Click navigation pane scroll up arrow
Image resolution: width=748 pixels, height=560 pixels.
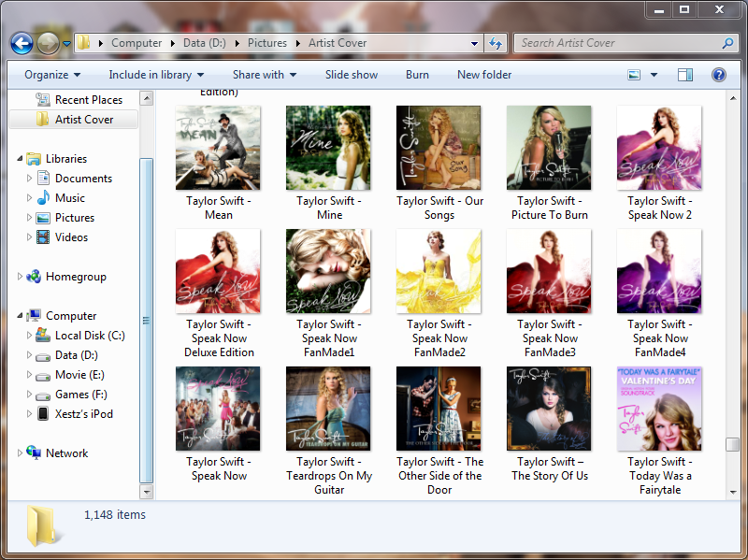(x=147, y=99)
